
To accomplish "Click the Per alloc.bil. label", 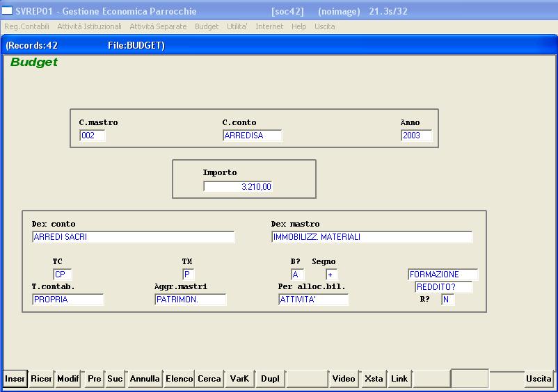I will click(x=312, y=286).
